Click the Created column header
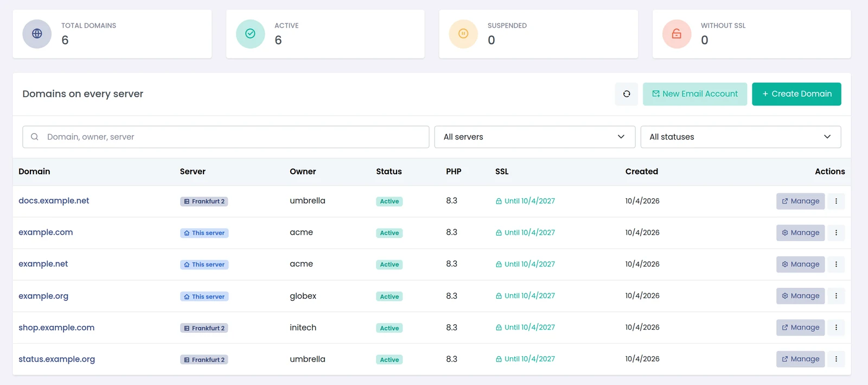The width and height of the screenshot is (868, 385). point(642,172)
